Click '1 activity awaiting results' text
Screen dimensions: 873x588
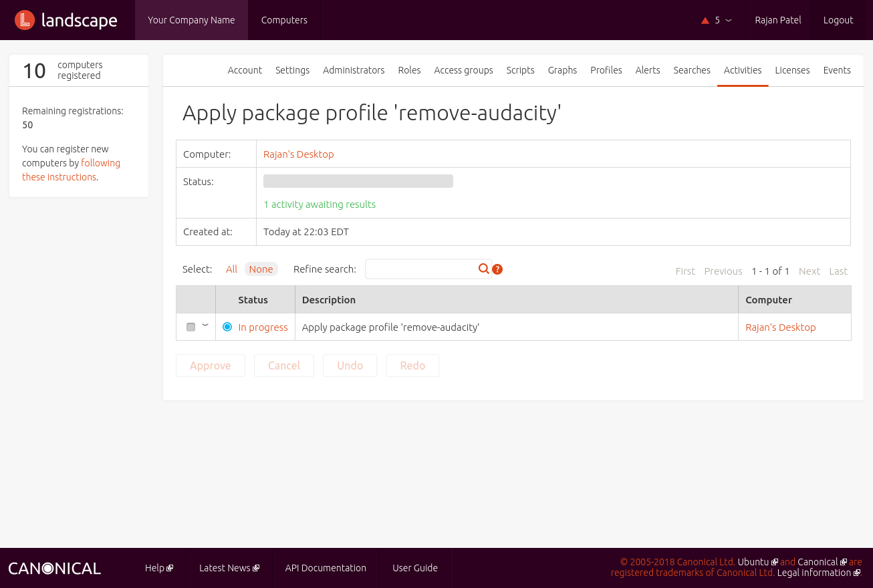pyautogui.click(x=320, y=204)
